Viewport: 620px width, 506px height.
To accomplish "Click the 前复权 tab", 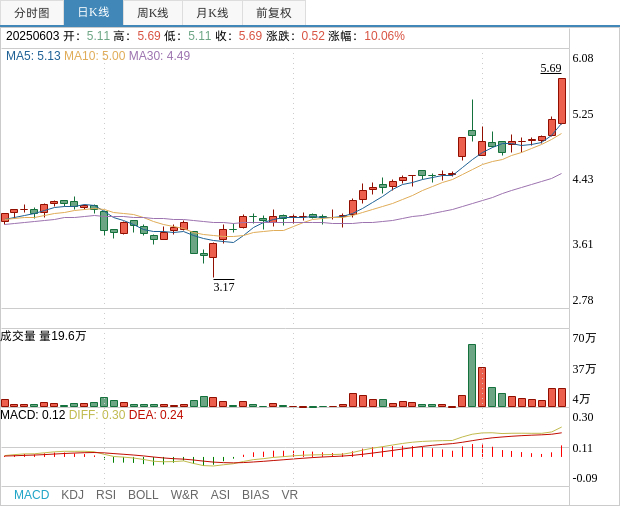I will [x=274, y=13].
